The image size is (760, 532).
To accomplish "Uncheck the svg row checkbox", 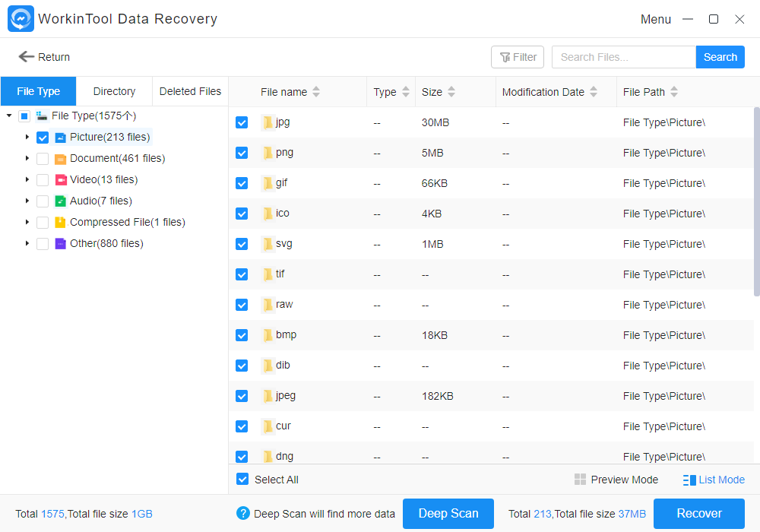I will click(x=242, y=244).
